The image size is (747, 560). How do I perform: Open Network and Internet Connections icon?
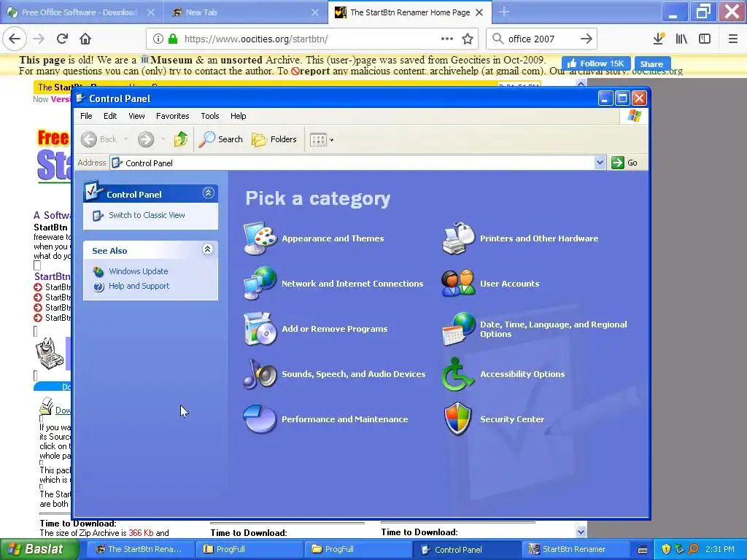[x=260, y=284]
